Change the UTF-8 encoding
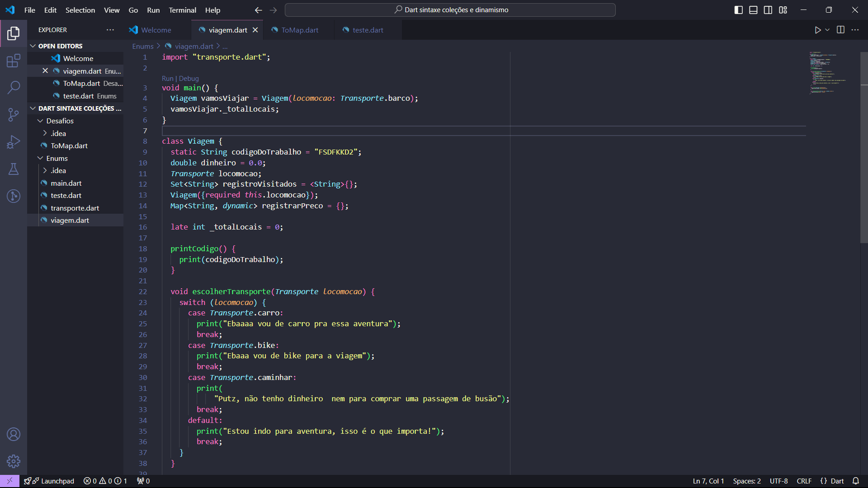Image resolution: width=868 pixels, height=488 pixels. [778, 481]
